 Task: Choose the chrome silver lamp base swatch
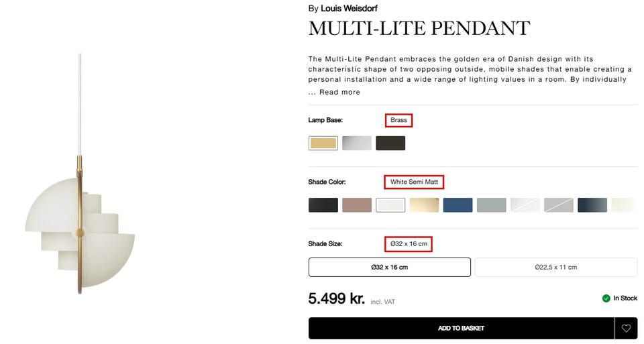click(x=357, y=144)
